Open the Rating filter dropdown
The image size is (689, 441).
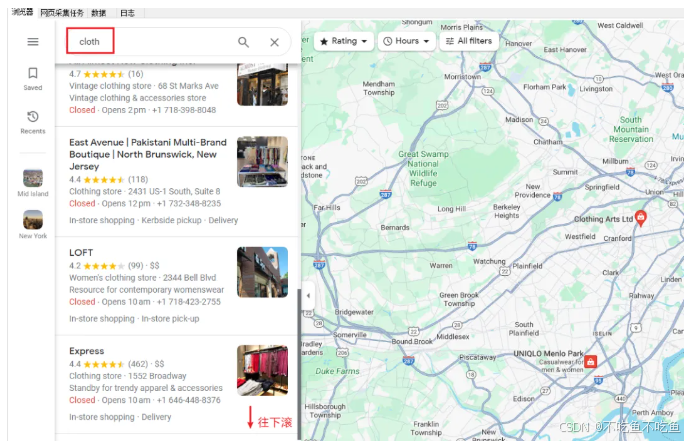(344, 41)
